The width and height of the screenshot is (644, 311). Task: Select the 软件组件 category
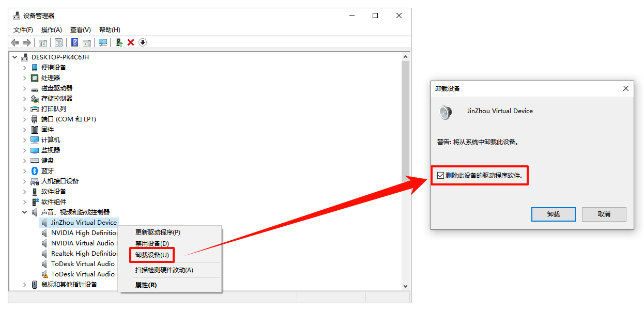54,202
